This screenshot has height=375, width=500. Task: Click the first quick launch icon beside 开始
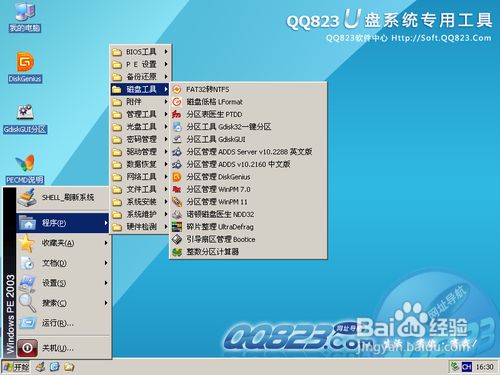point(41,367)
